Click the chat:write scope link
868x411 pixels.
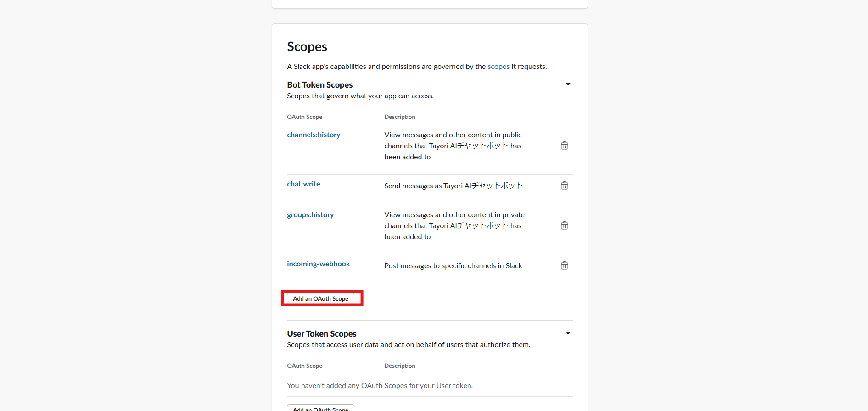[303, 184]
